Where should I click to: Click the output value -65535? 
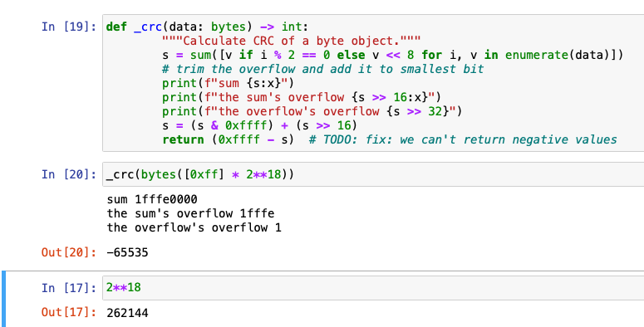(x=127, y=252)
